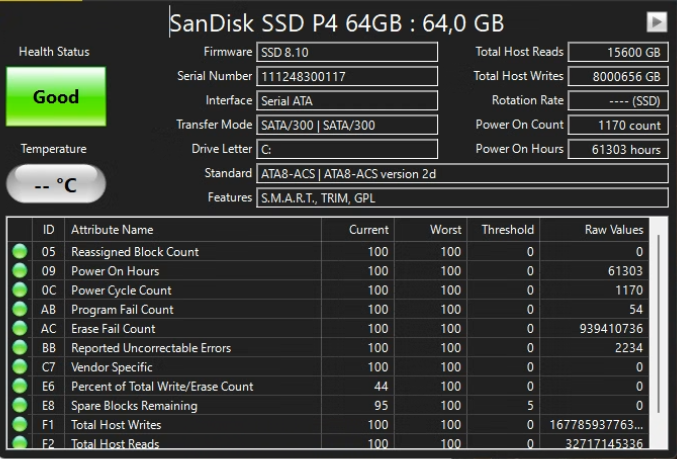Viewport: 677px width, 459px height.
Task: Click the ID column header
Action: click(48, 229)
